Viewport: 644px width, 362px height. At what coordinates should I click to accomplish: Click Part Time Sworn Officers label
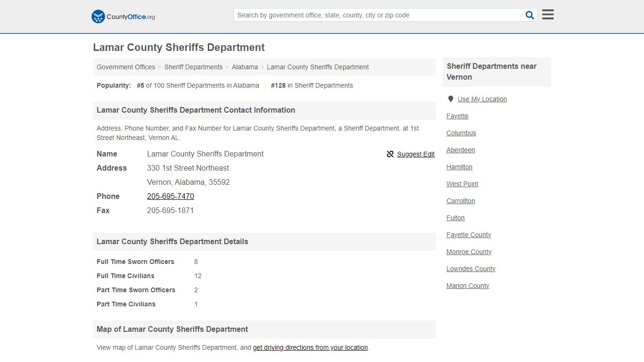point(136,290)
